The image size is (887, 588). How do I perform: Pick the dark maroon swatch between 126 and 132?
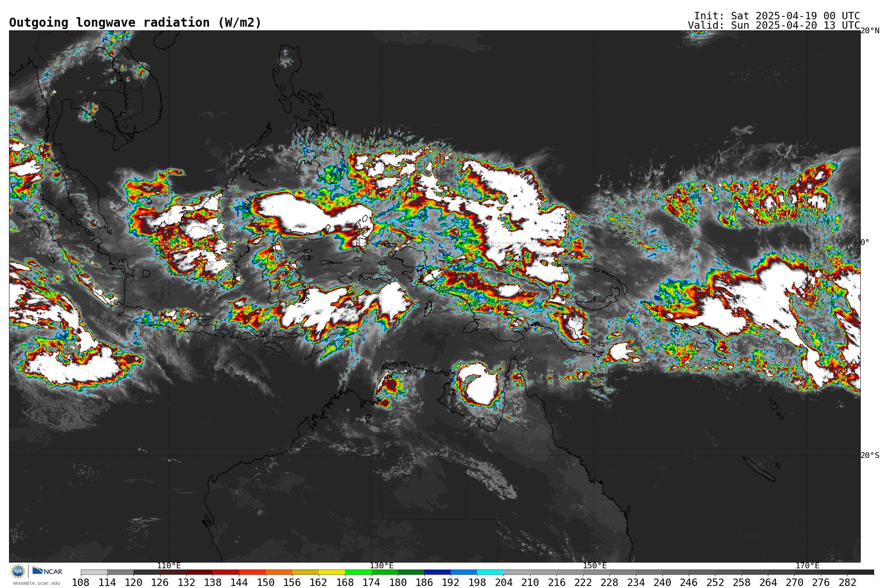(173, 572)
